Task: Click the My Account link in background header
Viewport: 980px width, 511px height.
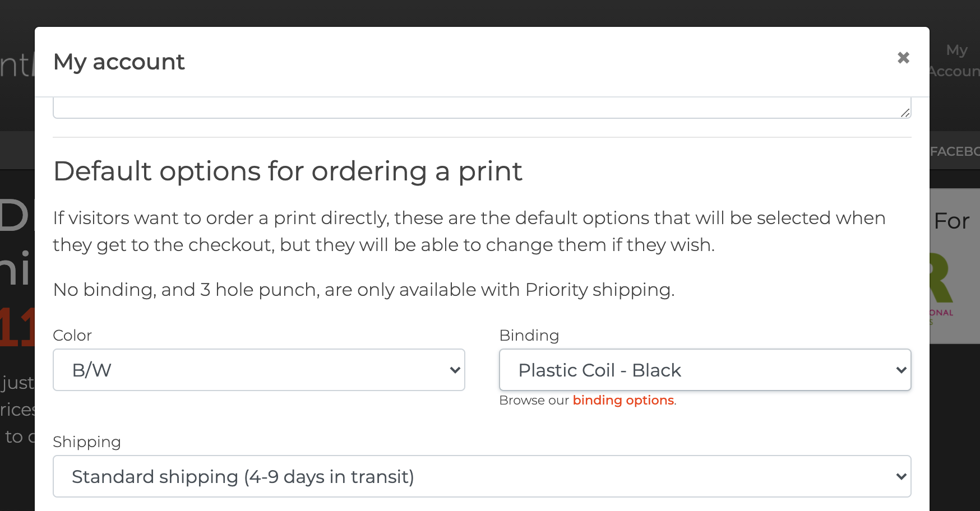Action: [x=955, y=61]
